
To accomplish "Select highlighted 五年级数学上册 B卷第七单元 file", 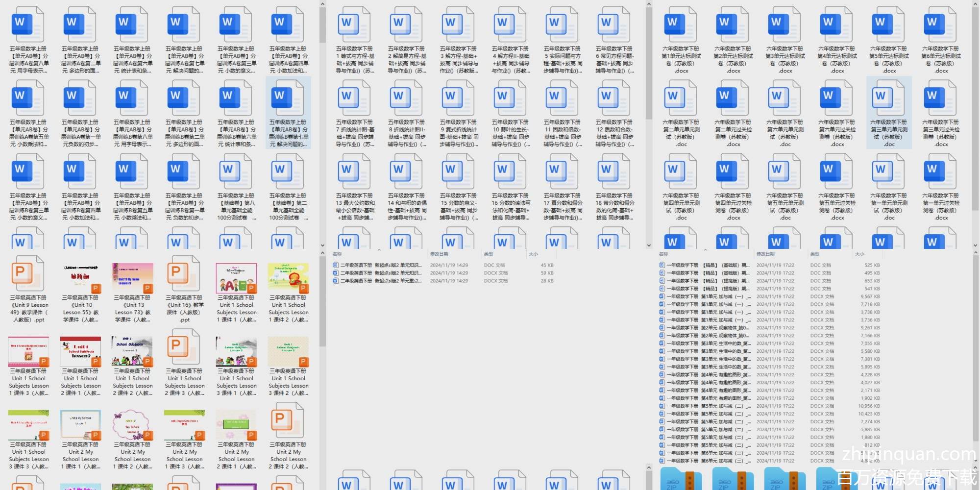I will click(288, 100).
